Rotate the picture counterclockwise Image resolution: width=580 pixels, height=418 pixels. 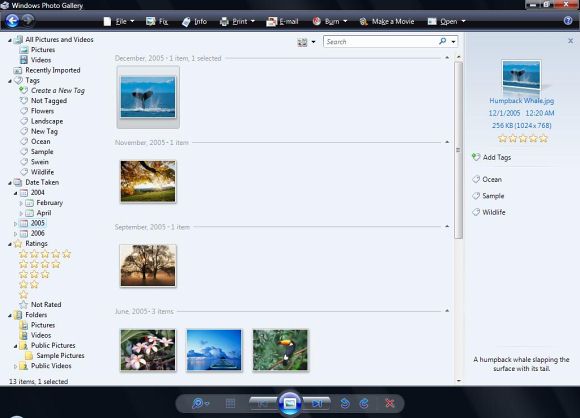[345, 403]
